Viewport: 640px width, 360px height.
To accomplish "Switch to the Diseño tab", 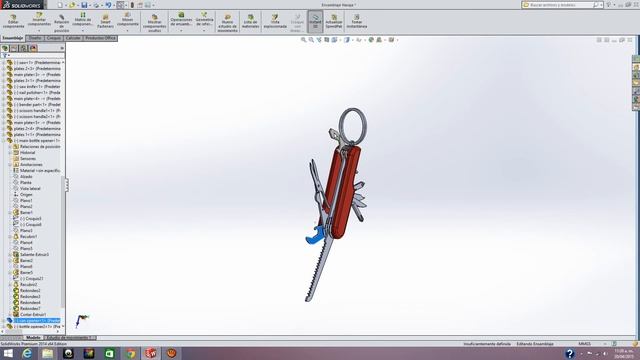I will (35, 38).
